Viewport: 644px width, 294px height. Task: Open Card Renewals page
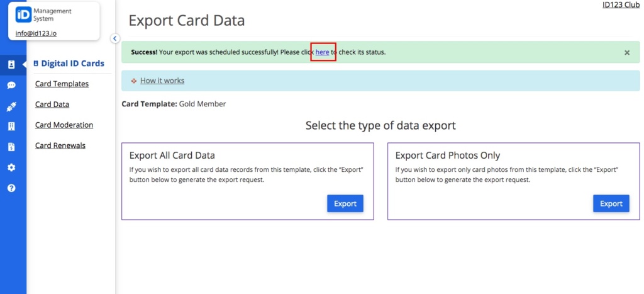(60, 145)
